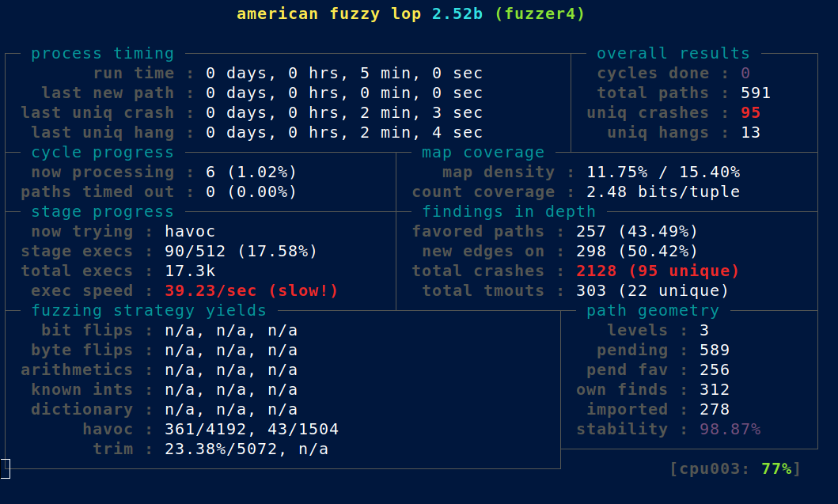Image resolution: width=838 pixels, height=504 pixels.
Task: Click the terminal cursor block at bottom left
Action: [x=6, y=468]
